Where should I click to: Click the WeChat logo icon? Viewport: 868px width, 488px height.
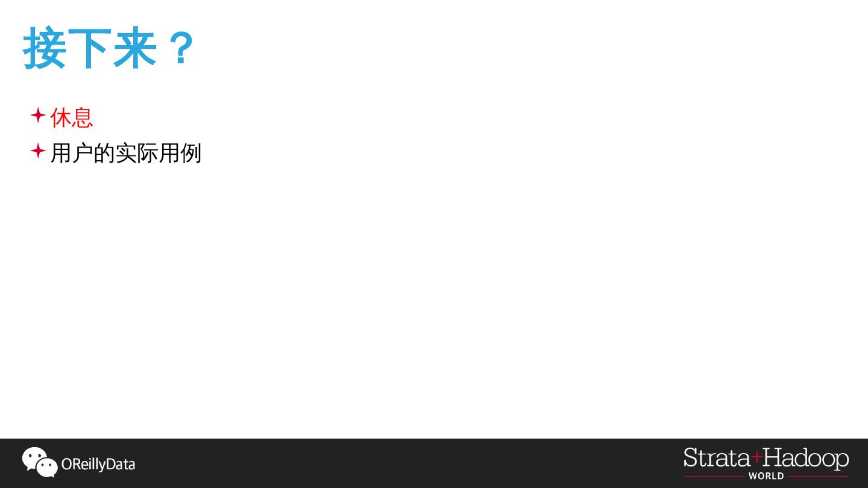[40, 462]
